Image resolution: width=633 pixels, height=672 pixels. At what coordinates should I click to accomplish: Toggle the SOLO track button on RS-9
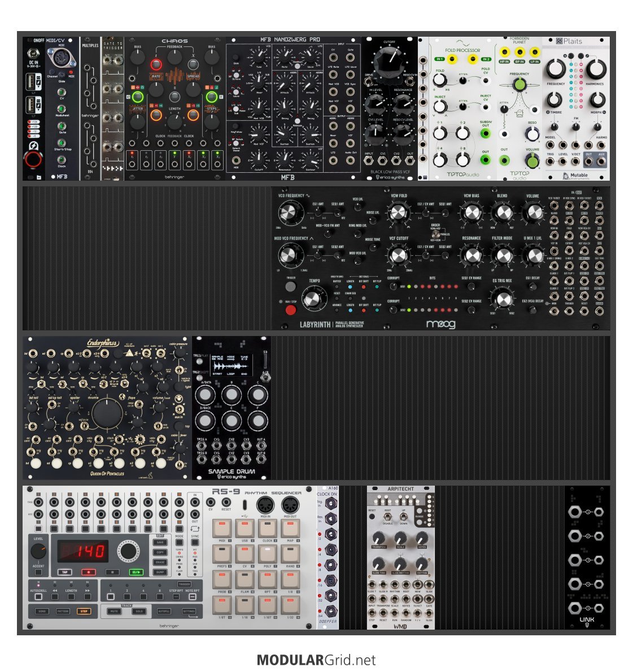click(x=139, y=611)
